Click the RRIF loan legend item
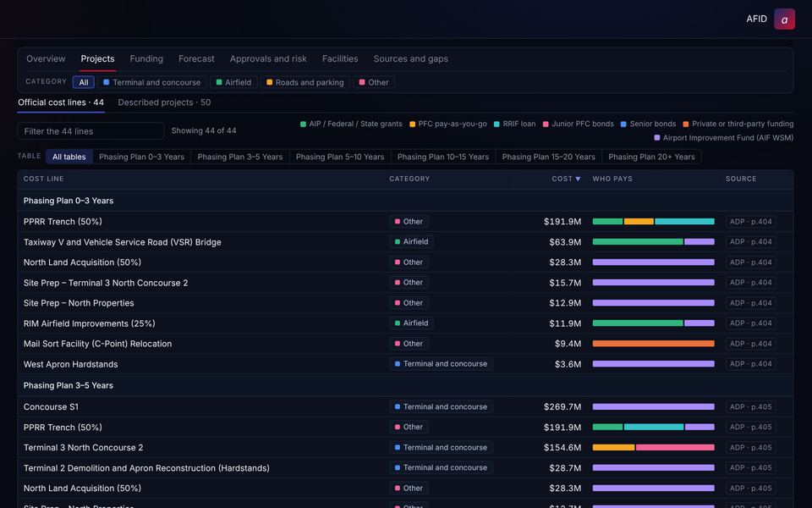Viewport: 812px width, 508px height. click(x=515, y=124)
